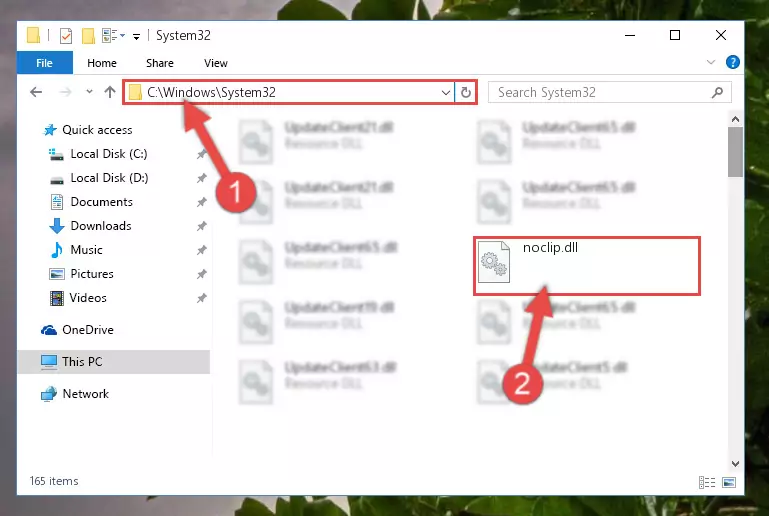Click the pin icon next to Music
The image size is (769, 516).
coord(202,250)
